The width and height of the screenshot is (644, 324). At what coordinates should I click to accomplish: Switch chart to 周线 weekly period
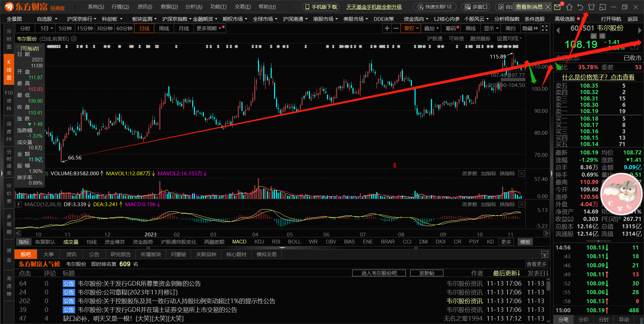(x=164, y=29)
